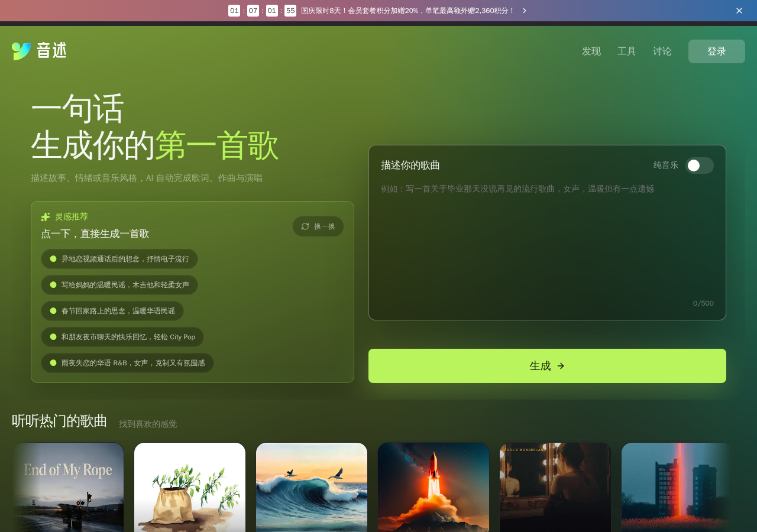Click the 灵感推荐 label text
Image resolution: width=757 pixels, height=532 pixels.
point(72,217)
